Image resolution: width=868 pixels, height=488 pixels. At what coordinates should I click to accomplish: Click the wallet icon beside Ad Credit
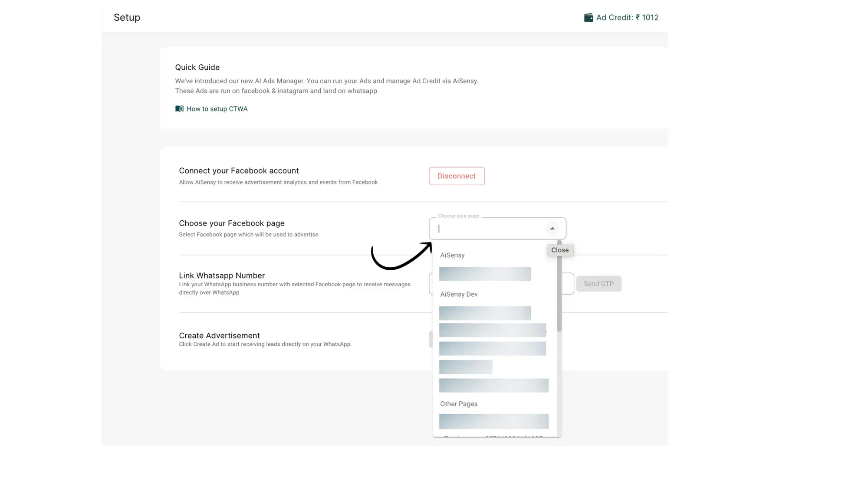tap(588, 18)
